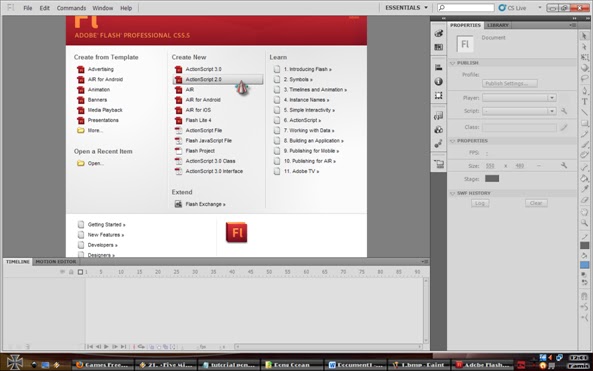The image size is (593, 371).
Task: Collapse the SWF HISTORY section
Action: coord(452,193)
